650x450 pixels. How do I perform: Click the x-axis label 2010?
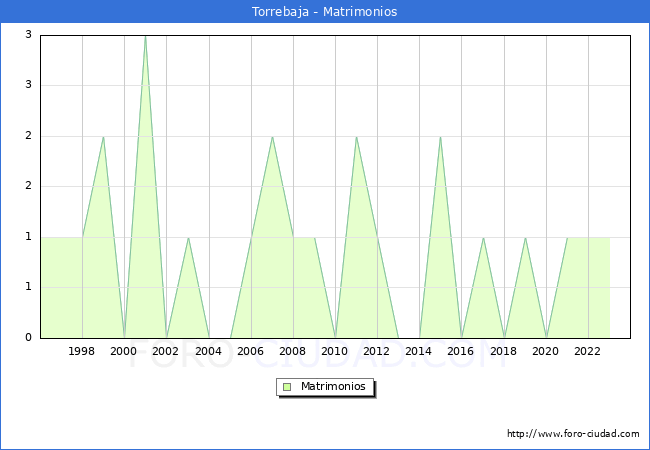pos(335,351)
